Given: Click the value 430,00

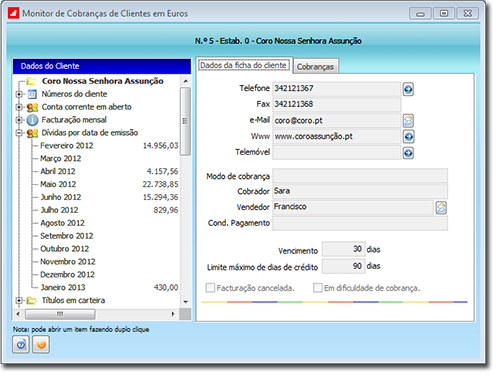Looking at the screenshot, I should (x=166, y=288).
